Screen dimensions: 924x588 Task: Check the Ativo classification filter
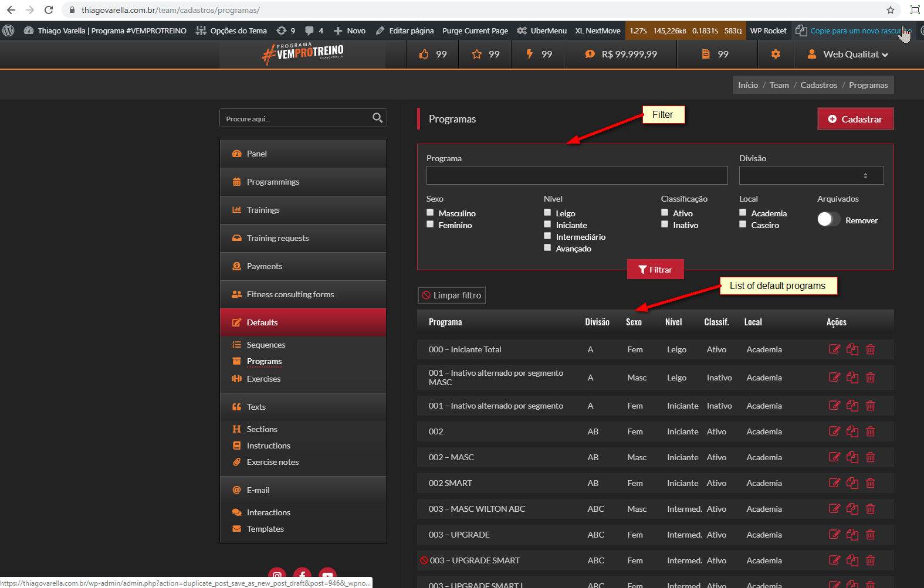click(665, 213)
